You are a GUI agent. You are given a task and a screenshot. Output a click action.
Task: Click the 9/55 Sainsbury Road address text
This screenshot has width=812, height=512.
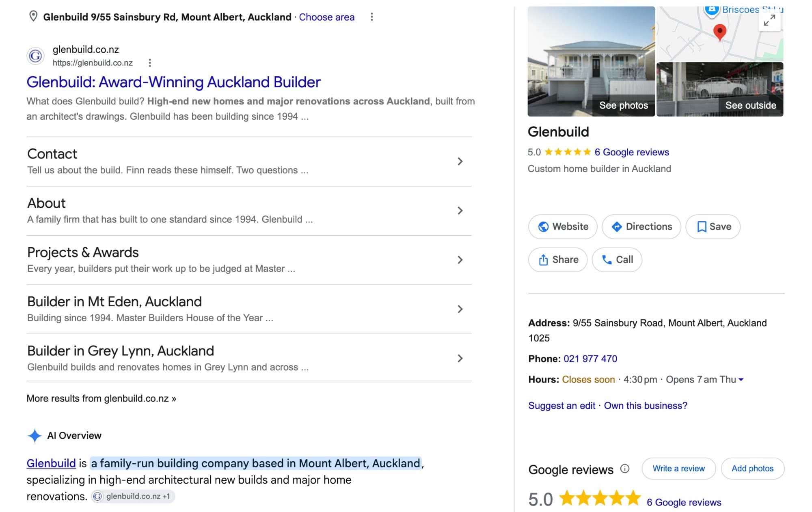pos(648,330)
